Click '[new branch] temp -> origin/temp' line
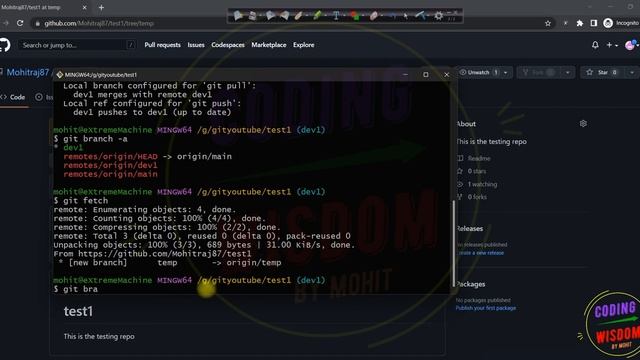 [x=170, y=263]
